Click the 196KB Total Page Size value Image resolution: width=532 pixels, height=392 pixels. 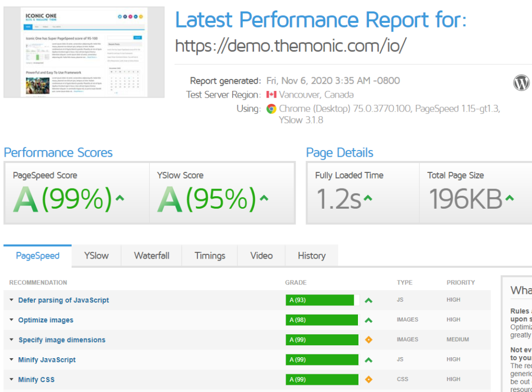pyautogui.click(x=465, y=199)
